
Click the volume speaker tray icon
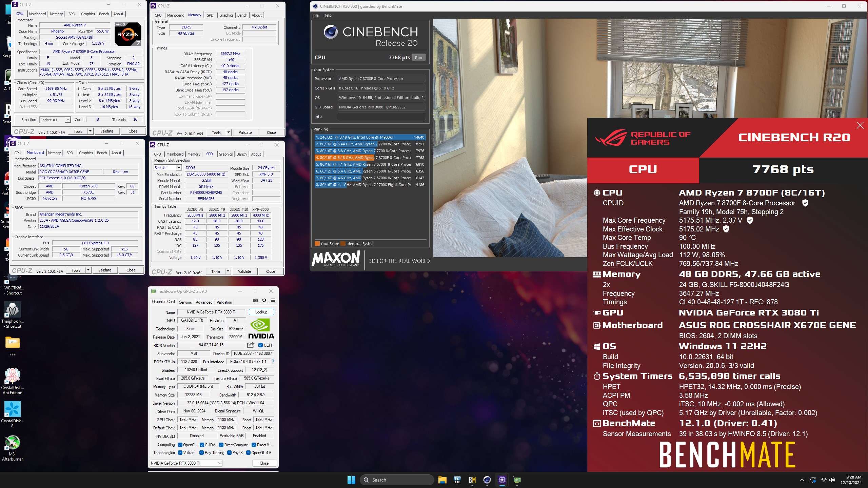coord(832,480)
